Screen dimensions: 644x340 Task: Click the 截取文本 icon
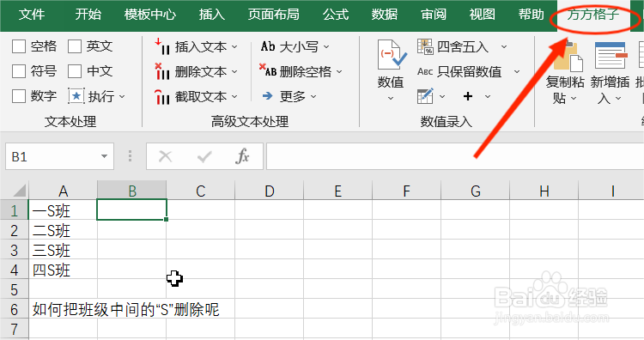point(162,96)
